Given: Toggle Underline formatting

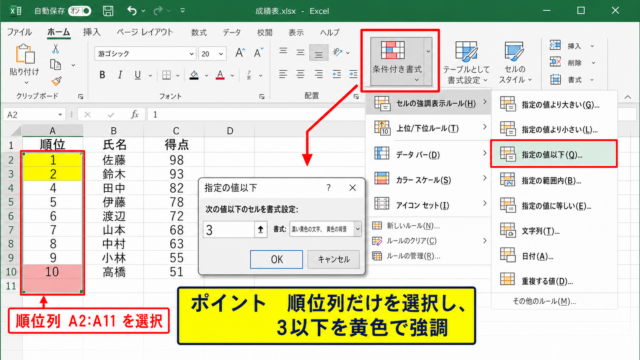Looking at the screenshot, I should point(138,75).
